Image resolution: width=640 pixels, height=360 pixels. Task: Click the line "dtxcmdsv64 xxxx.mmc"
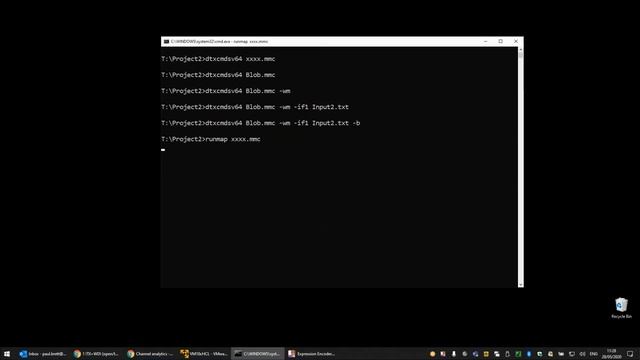218,59
